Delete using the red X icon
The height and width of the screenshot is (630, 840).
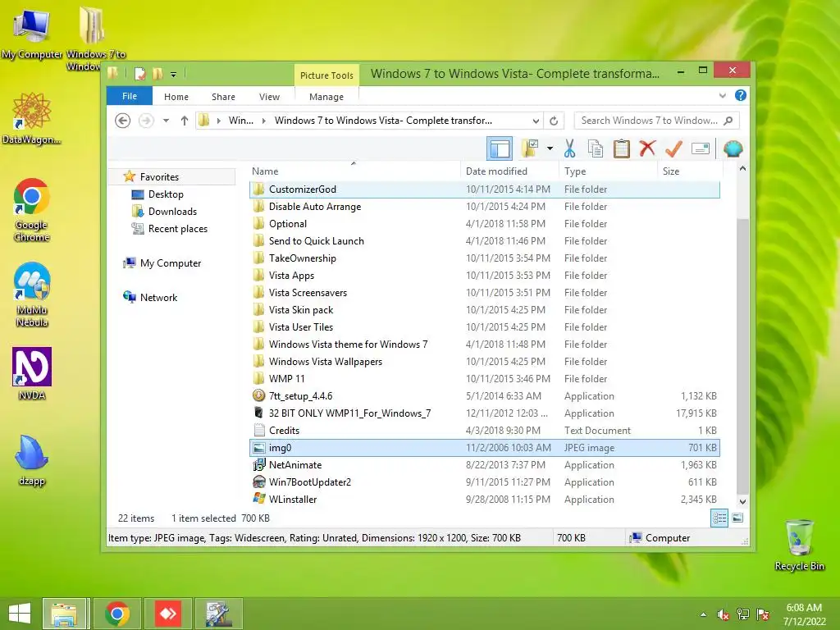tap(647, 148)
